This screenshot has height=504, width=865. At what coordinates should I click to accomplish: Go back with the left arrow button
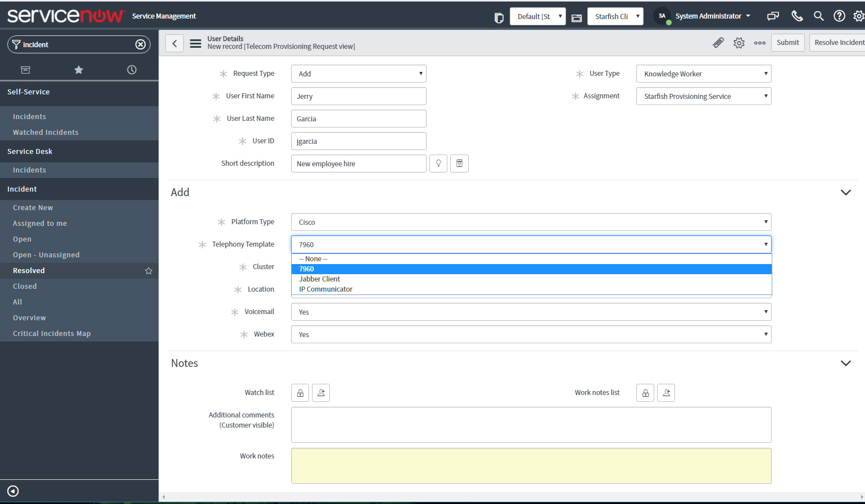point(175,43)
